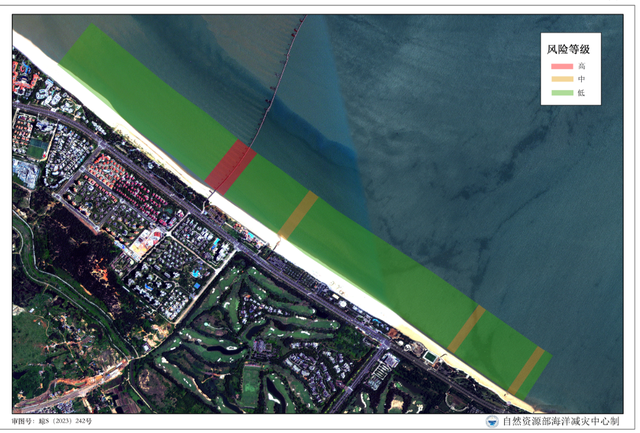
Task: Select the red 高 legend swatch
Action: [x=562, y=66]
